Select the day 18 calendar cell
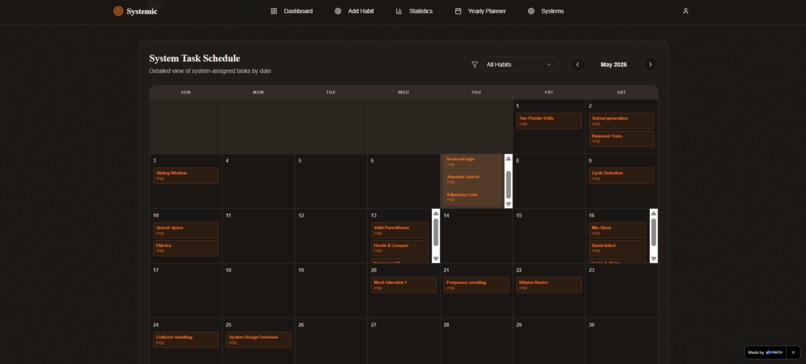The height and width of the screenshot is (364, 806). coord(259,291)
